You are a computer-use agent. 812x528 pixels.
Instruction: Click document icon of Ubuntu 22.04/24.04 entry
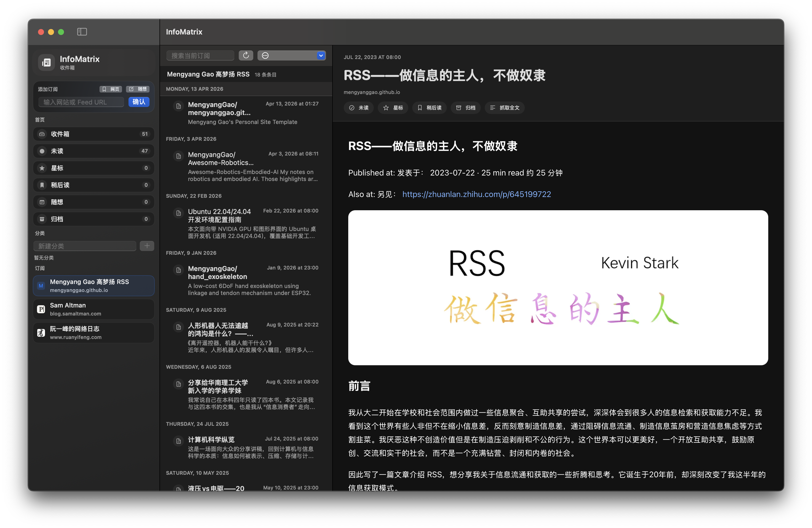pos(178,213)
